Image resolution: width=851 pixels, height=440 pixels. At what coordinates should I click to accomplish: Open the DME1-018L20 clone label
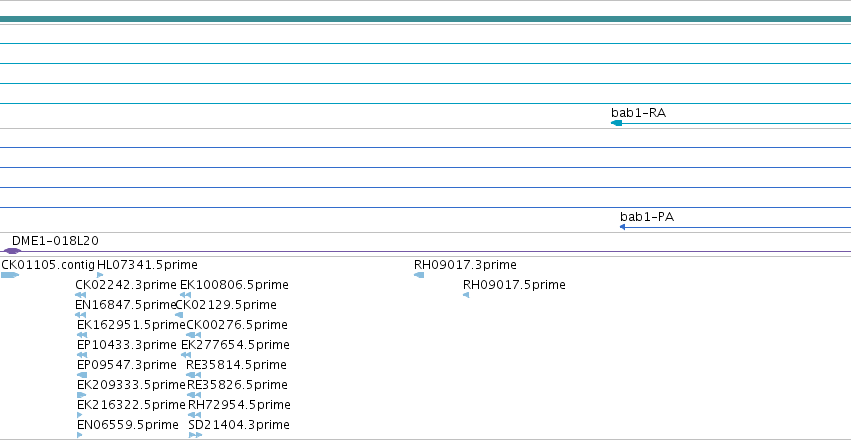55,240
